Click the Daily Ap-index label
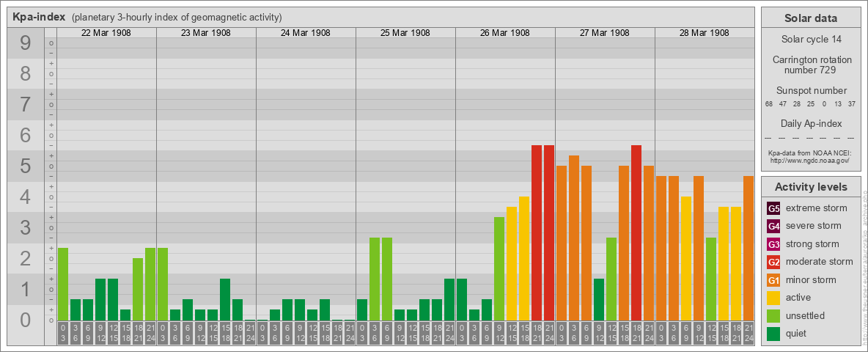Screen dimensions: 868x352 (810, 123)
